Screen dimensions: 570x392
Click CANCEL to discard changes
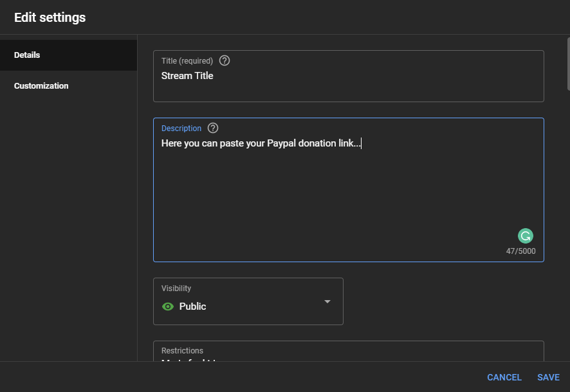[x=504, y=377]
